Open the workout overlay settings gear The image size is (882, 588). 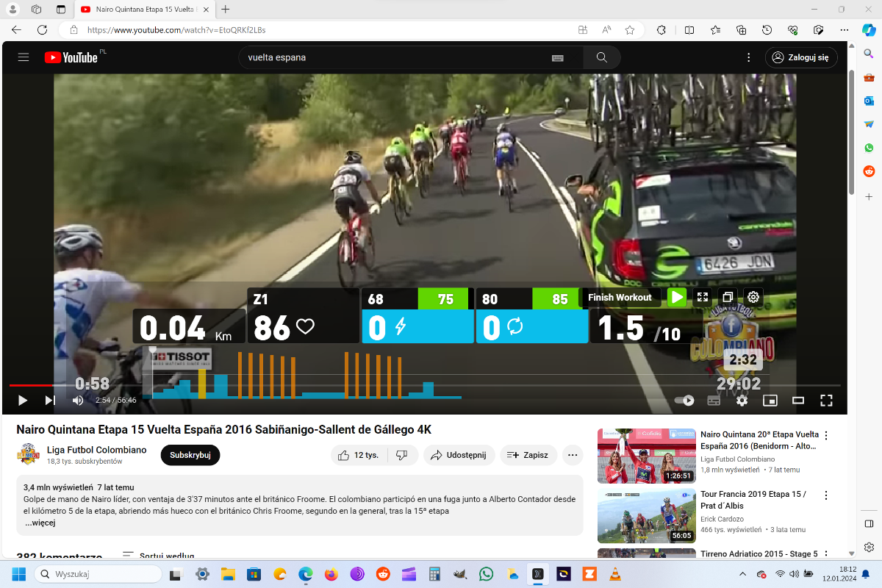(753, 297)
